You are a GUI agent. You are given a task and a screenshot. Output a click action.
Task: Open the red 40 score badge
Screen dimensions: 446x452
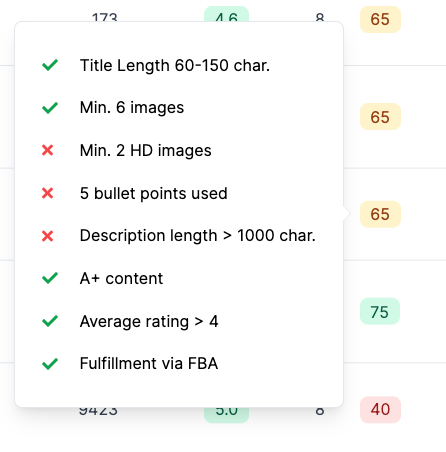click(380, 410)
